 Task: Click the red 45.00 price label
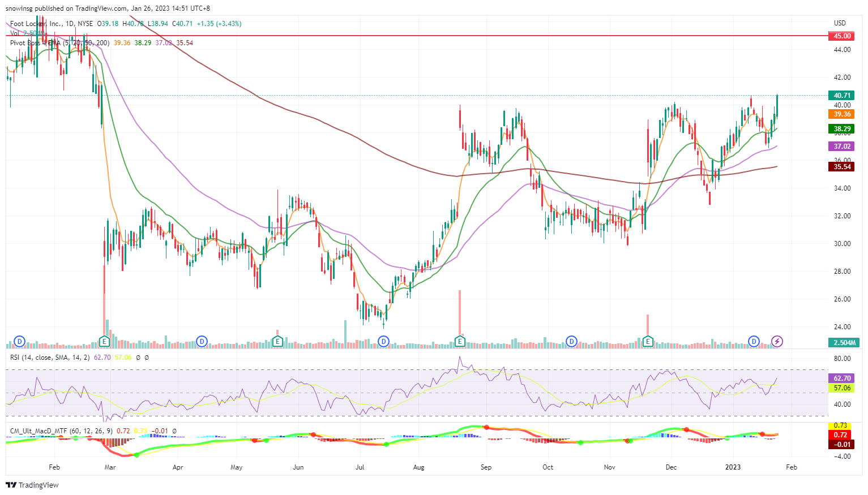pyautogui.click(x=841, y=36)
